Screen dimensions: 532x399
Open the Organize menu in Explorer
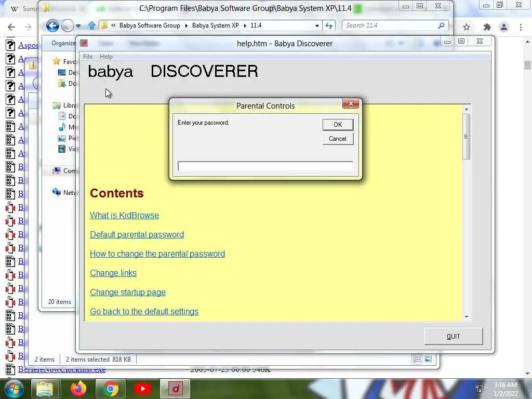click(63, 43)
